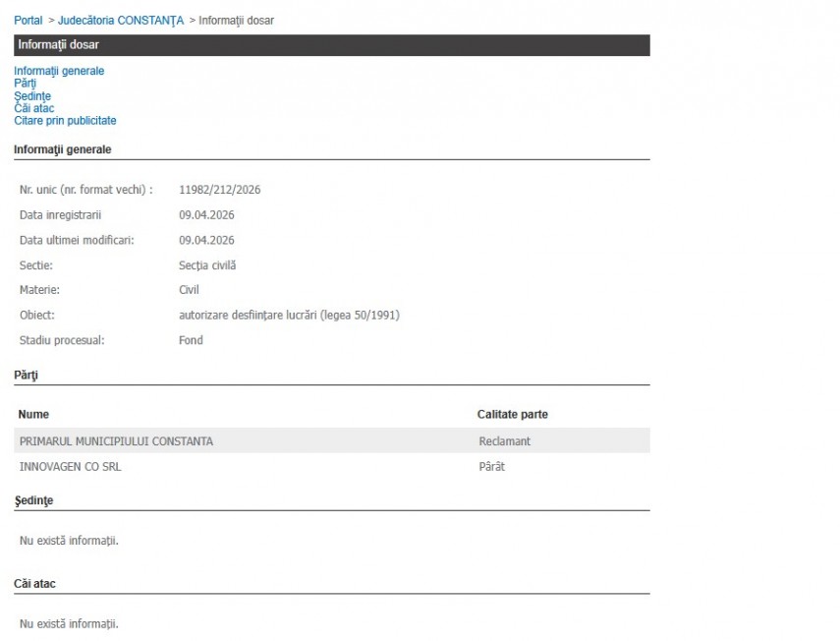
Task: Select the INNOVAGEN CO SRL party name
Action: click(x=71, y=467)
